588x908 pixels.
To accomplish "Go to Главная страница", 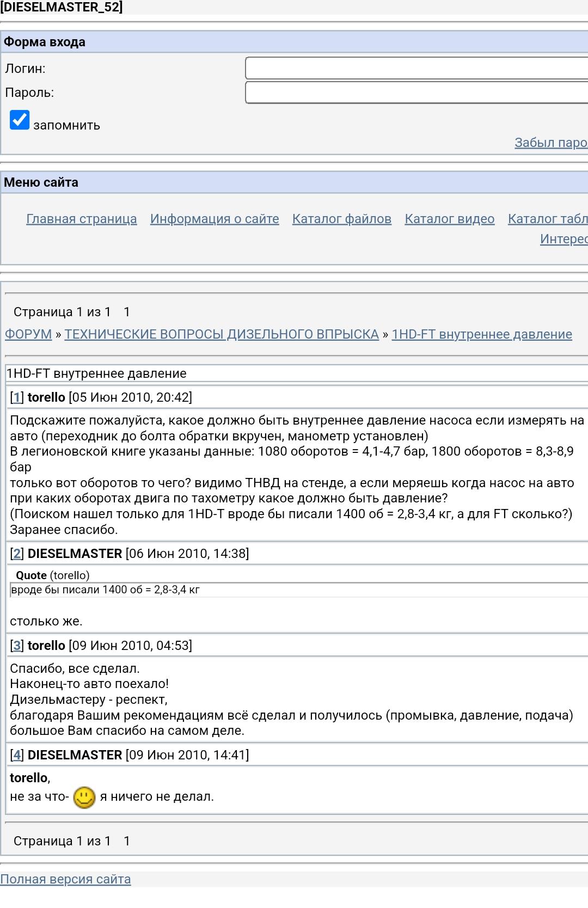I will [82, 219].
